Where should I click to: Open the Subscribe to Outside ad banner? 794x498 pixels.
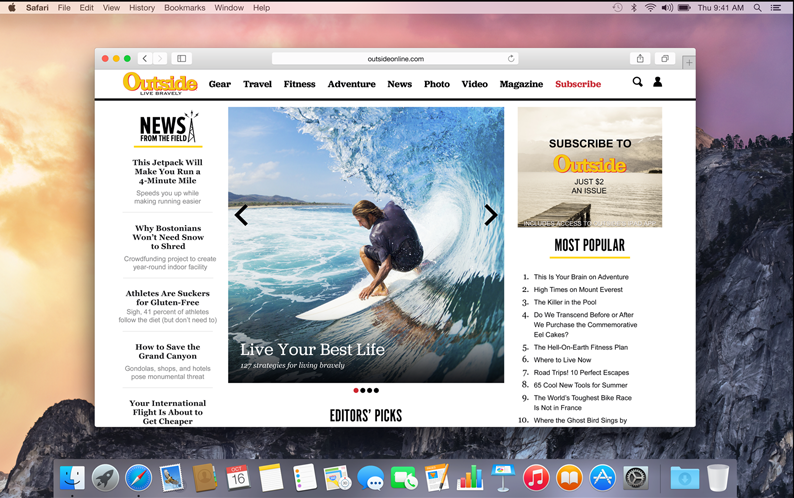coord(589,167)
